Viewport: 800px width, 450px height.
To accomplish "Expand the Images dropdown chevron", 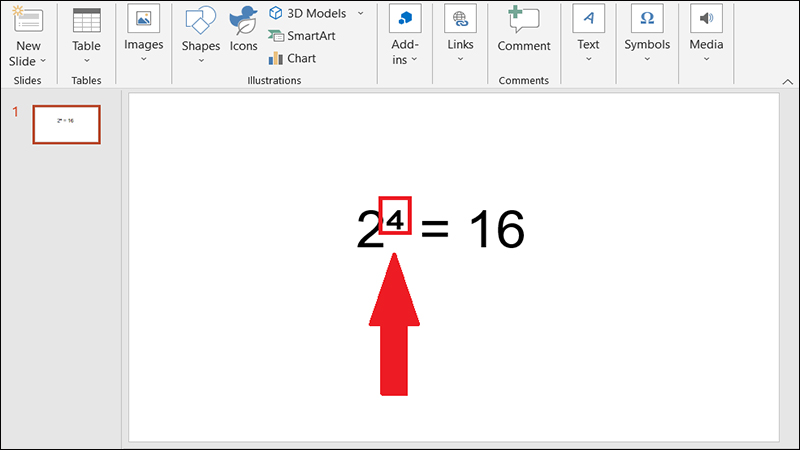I will [143, 59].
